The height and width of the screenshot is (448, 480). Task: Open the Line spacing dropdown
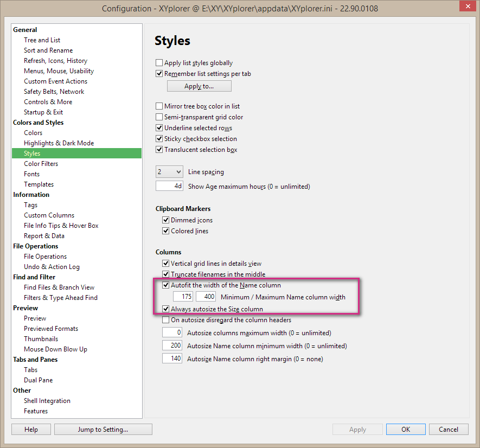coord(170,172)
